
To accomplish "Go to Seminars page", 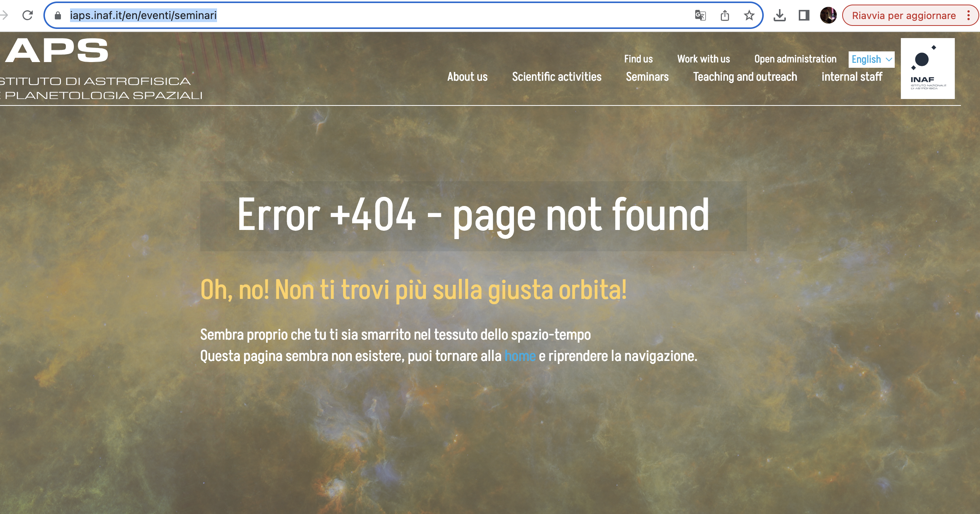I will click(x=647, y=77).
